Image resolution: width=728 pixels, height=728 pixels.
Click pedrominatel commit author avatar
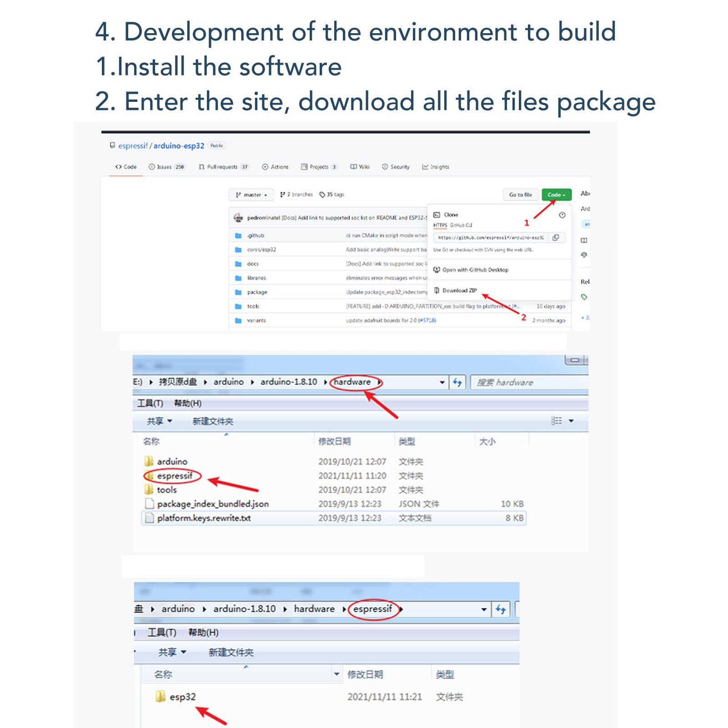click(x=238, y=218)
